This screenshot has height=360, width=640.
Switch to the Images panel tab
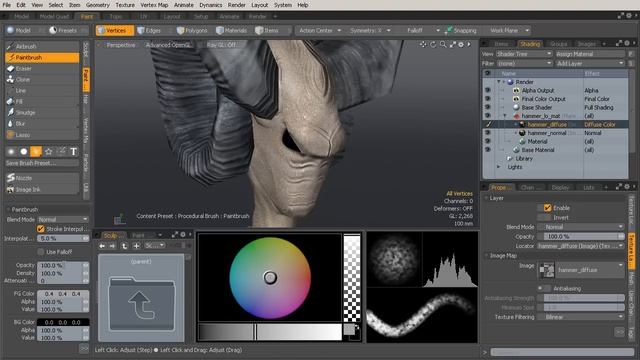(x=587, y=44)
